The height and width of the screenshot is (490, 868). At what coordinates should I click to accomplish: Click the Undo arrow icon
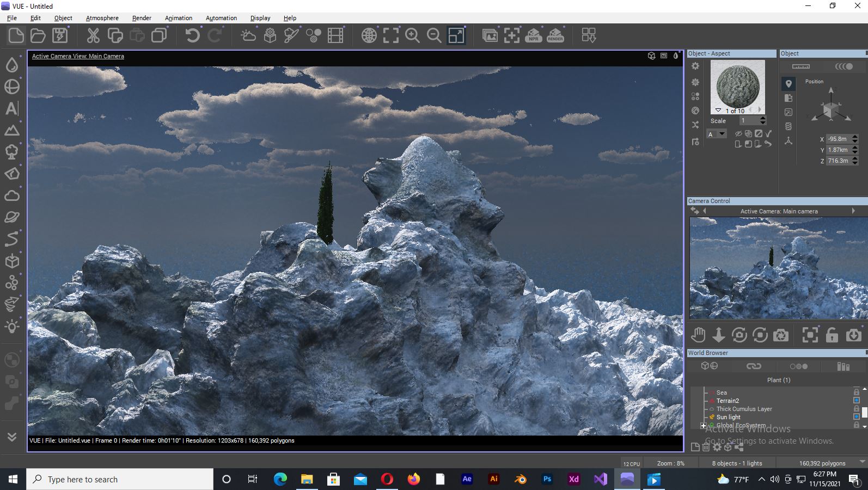coord(192,36)
